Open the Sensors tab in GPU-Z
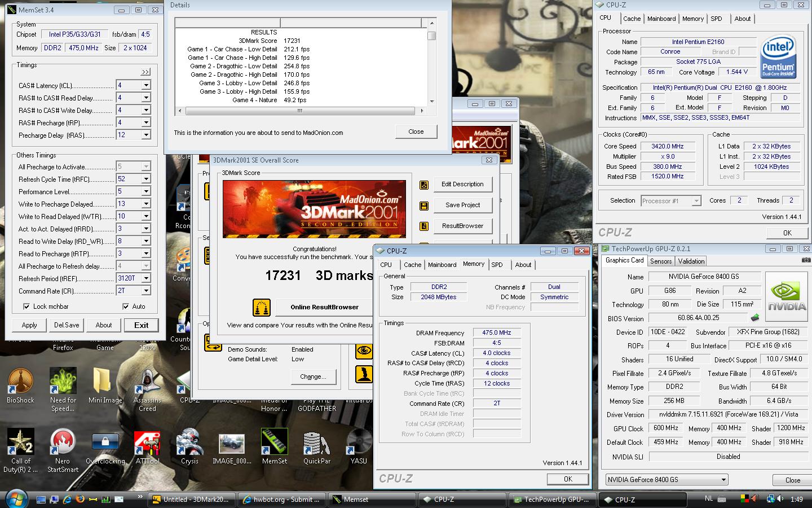812x508 pixels. coord(661,261)
